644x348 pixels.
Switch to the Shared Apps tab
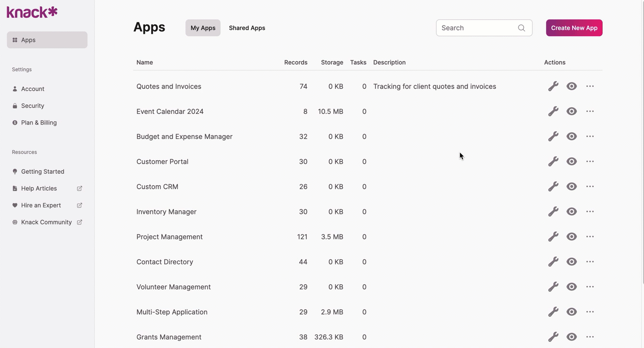pyautogui.click(x=247, y=28)
